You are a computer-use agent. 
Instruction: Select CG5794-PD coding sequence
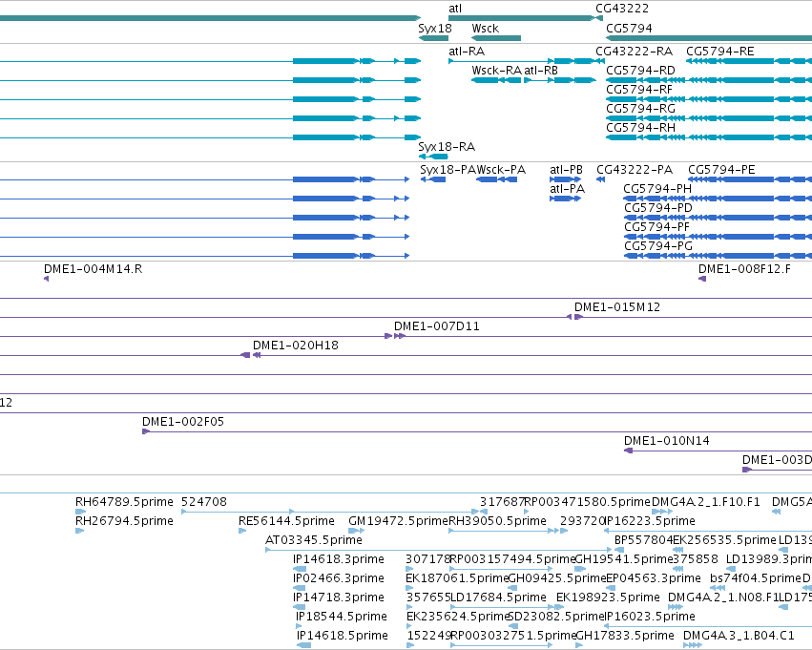718,218
